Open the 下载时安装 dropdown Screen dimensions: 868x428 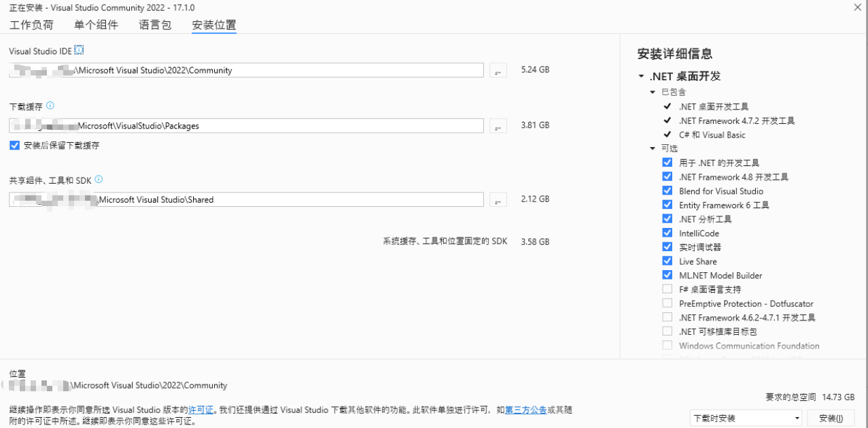746,418
